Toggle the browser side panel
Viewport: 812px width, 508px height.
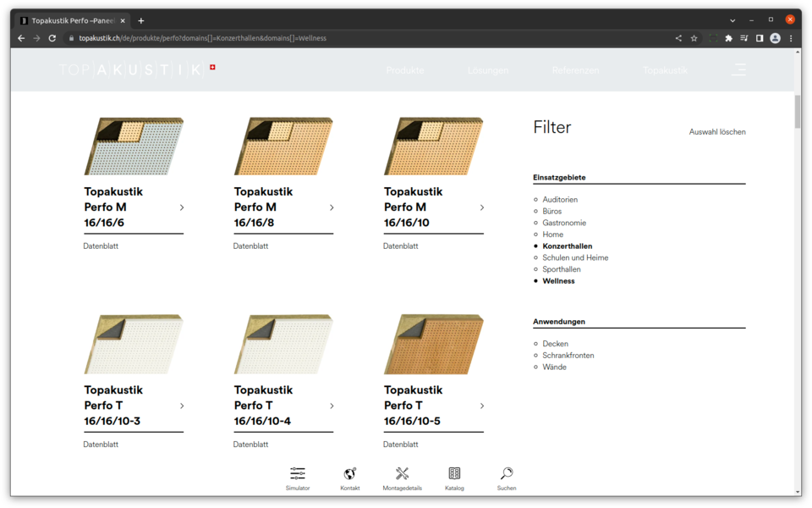coord(760,38)
